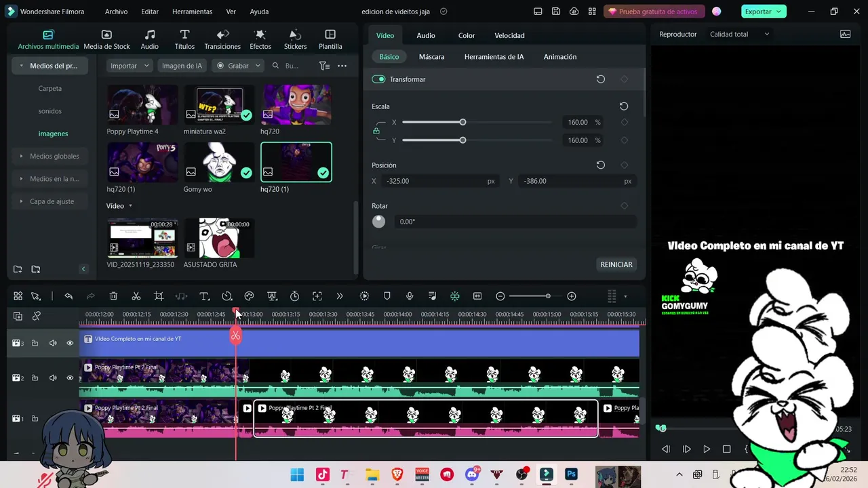This screenshot has width=868, height=488.
Task: Select the Crop tool in timeline toolbar
Action: point(159,296)
